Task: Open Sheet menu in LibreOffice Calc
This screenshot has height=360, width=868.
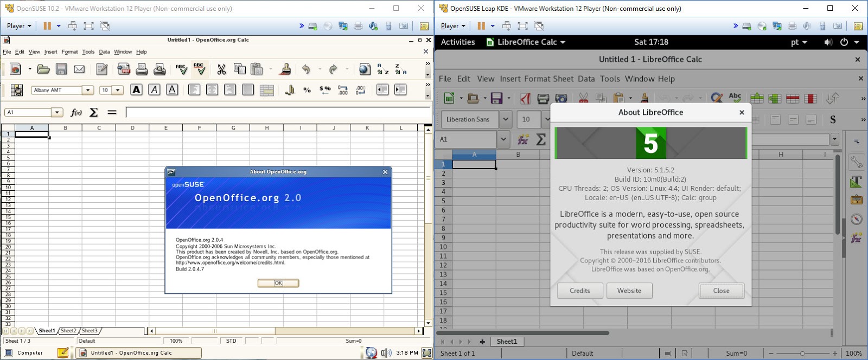Action: pos(564,79)
